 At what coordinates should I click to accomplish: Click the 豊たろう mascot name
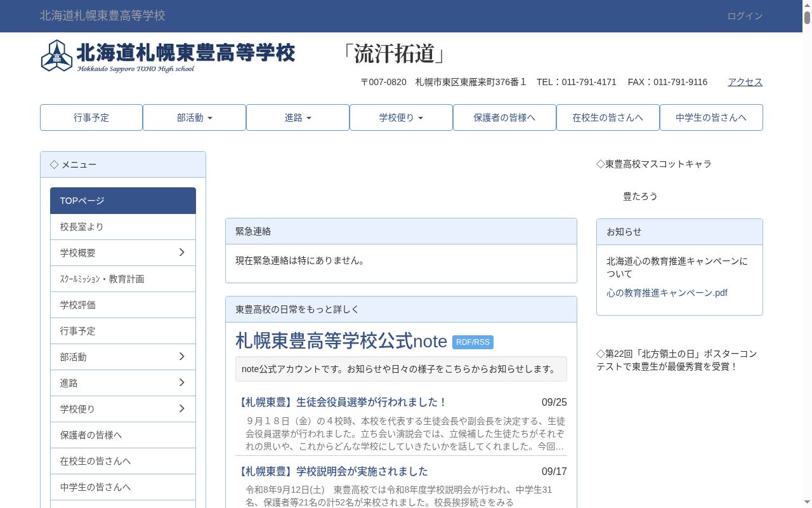[x=640, y=196]
